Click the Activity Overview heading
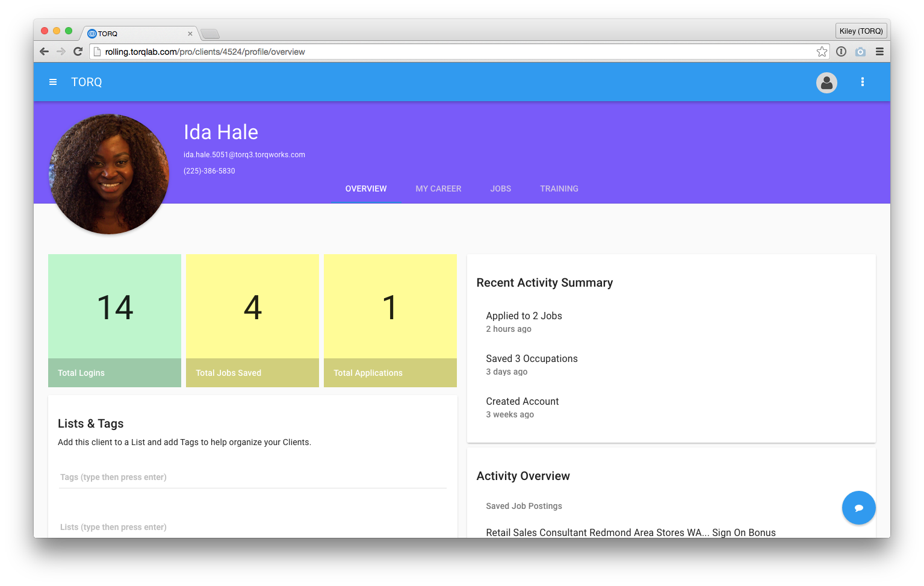Viewport: 924px width, 586px height. coord(523,476)
